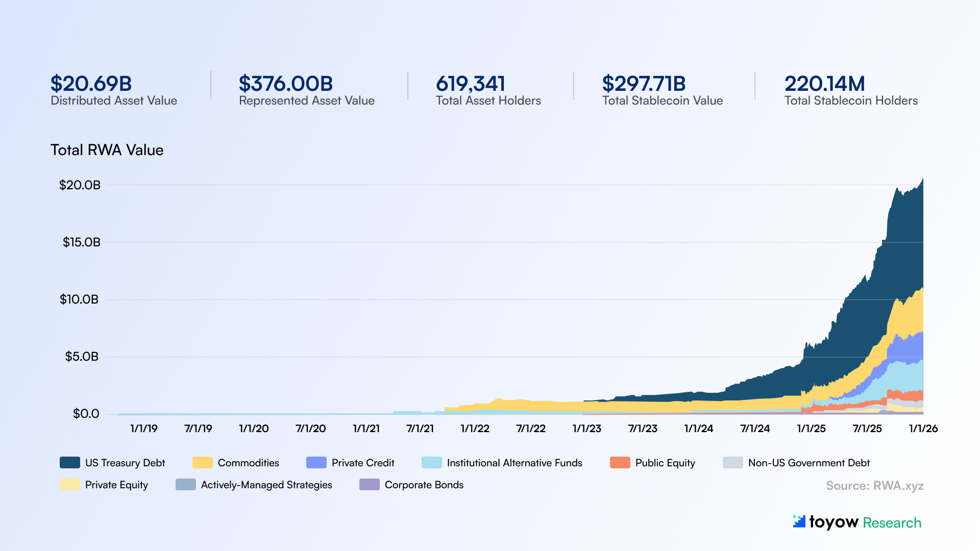
Task: Click the 1/1/25 x-axis date label
Action: pyautogui.click(x=811, y=429)
